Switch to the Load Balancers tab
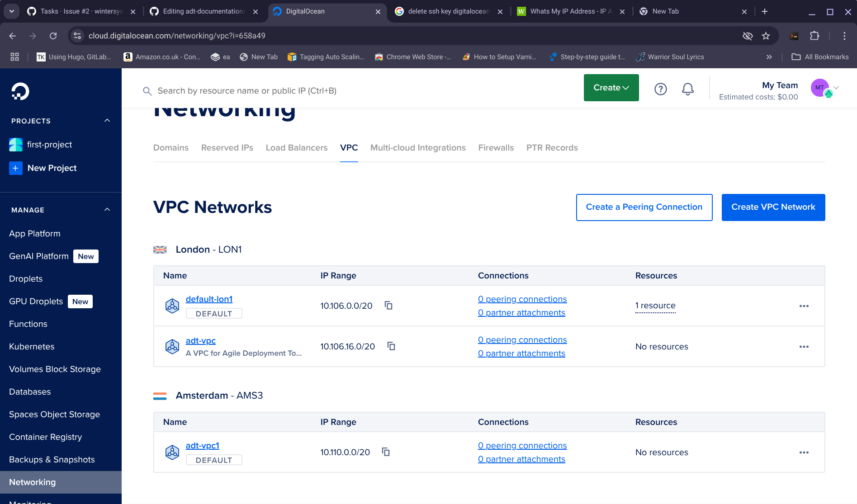This screenshot has height=504, width=857. click(296, 148)
